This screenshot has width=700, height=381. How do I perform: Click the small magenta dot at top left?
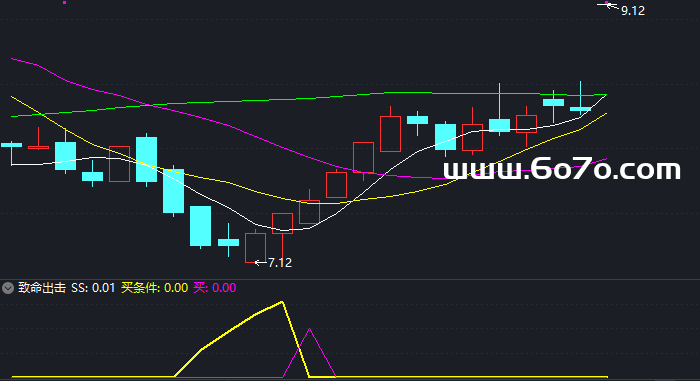65,2
